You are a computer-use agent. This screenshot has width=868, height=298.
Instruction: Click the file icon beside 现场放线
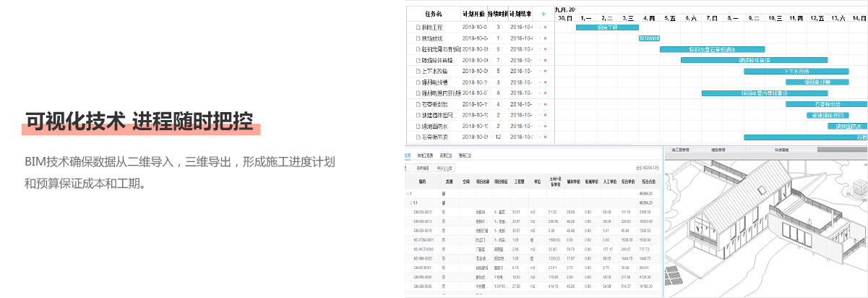click(417, 38)
